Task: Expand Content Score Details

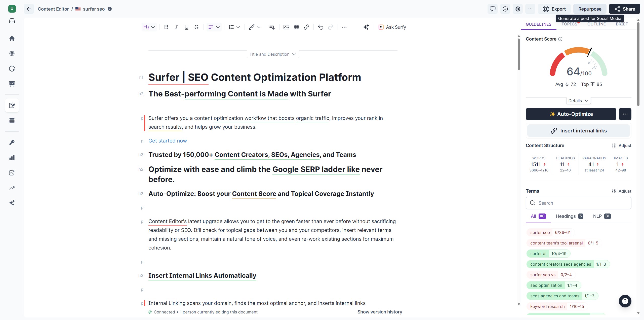Action: coord(578,101)
